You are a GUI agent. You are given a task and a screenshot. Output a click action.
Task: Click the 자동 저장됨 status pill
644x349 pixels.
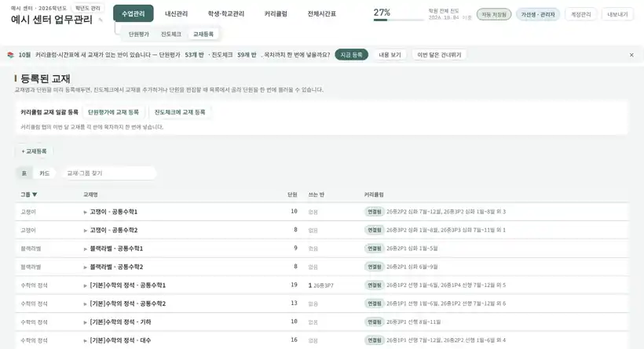[x=494, y=14]
